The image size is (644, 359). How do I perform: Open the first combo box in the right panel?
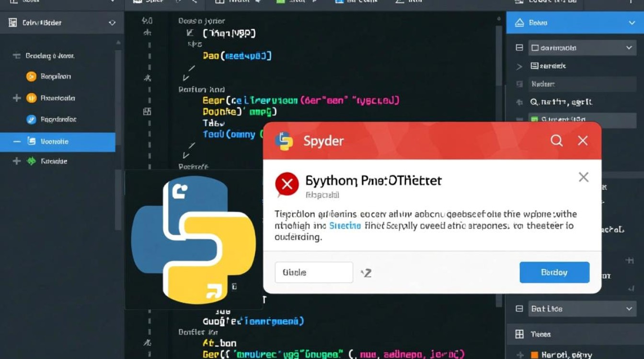[582, 47]
